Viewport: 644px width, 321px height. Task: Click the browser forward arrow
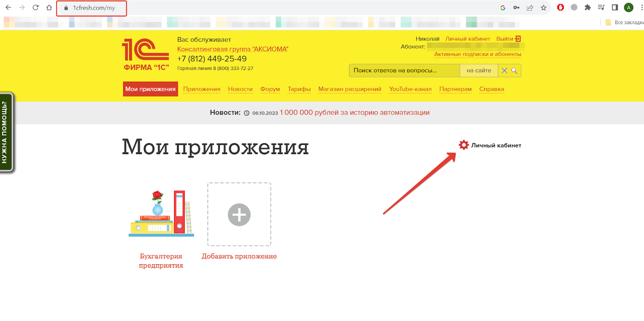pyautogui.click(x=22, y=8)
